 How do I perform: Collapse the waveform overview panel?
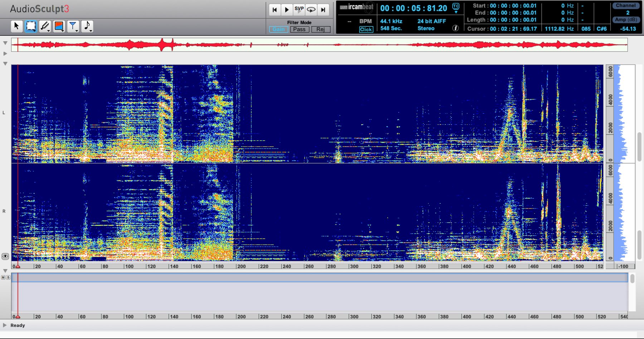tap(5, 43)
